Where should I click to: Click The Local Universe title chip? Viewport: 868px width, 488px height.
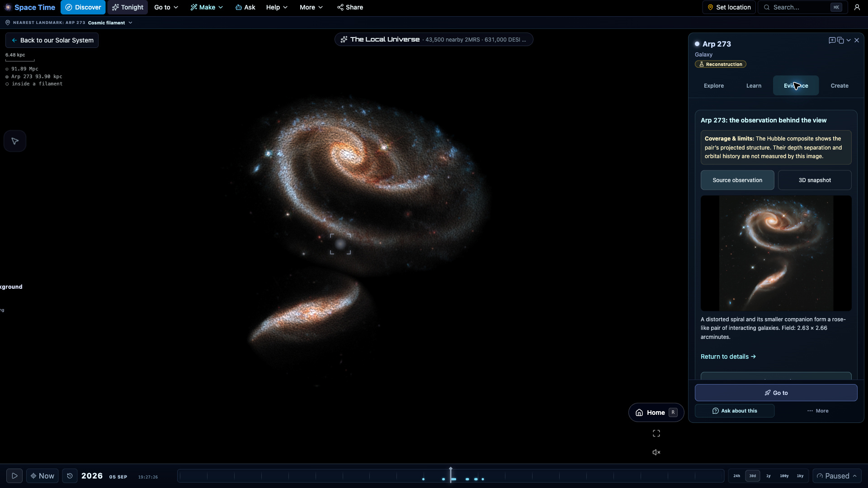(434, 39)
